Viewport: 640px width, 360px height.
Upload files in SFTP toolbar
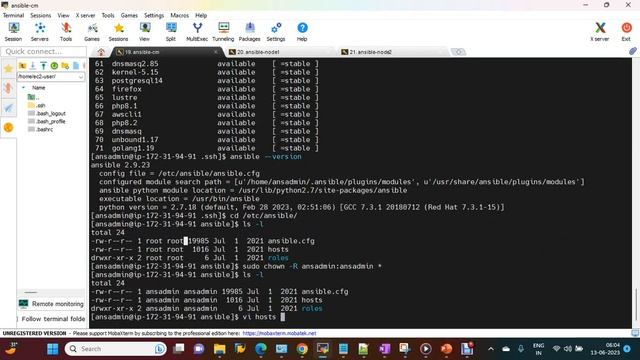click(43, 65)
